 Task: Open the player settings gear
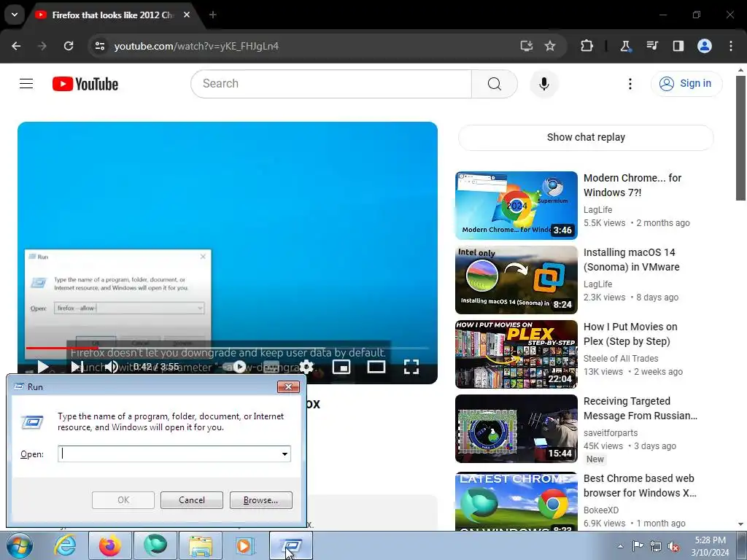point(306,367)
